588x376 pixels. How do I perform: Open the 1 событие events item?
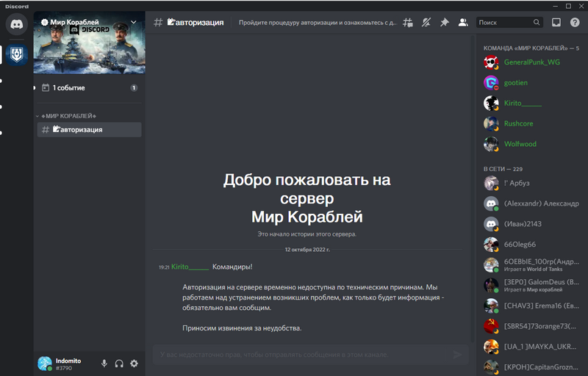click(x=89, y=87)
